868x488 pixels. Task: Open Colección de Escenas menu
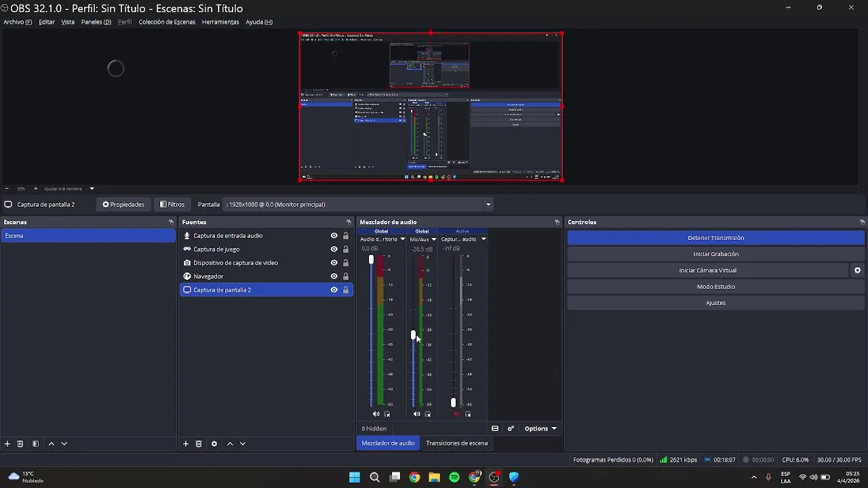pos(167,22)
